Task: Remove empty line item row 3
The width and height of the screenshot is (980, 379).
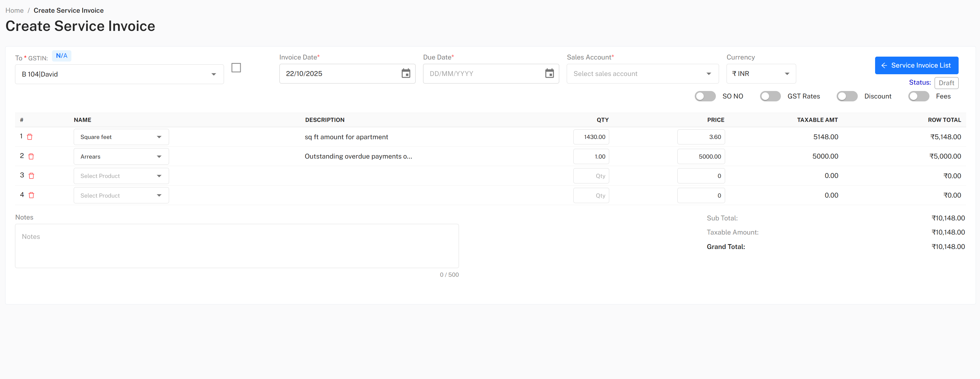Action: 32,176
